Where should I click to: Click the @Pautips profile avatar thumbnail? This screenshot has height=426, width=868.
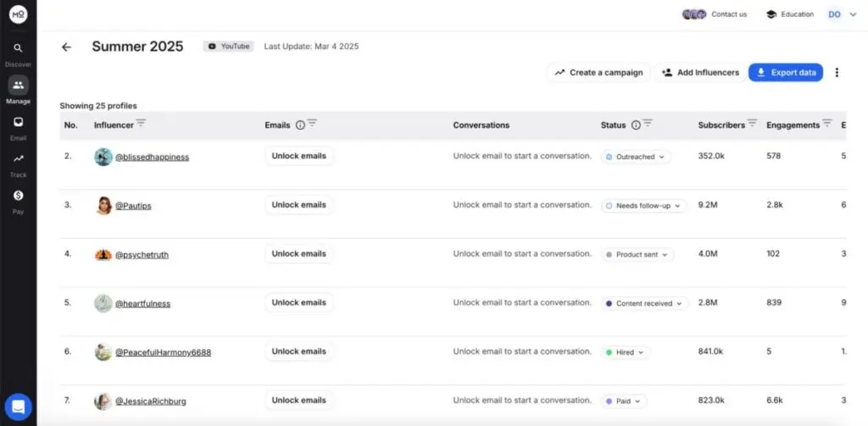[x=103, y=206]
